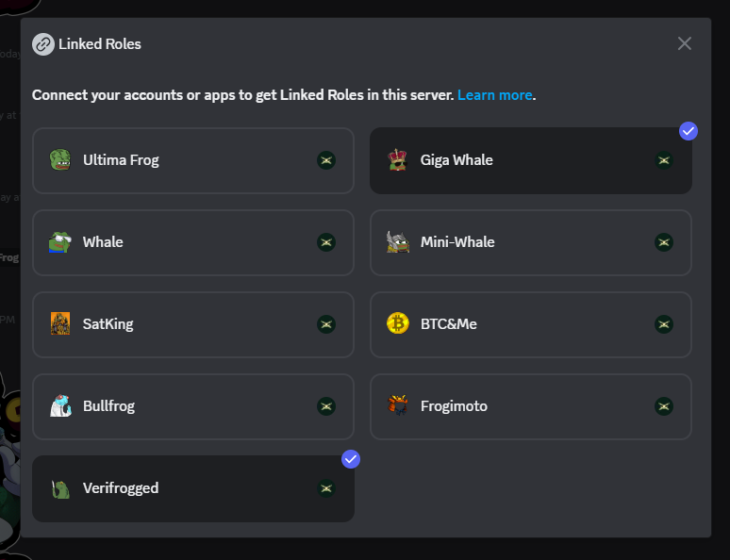This screenshot has width=730, height=560.
Task: Close the Linked Roles dialog
Action: pos(685,43)
